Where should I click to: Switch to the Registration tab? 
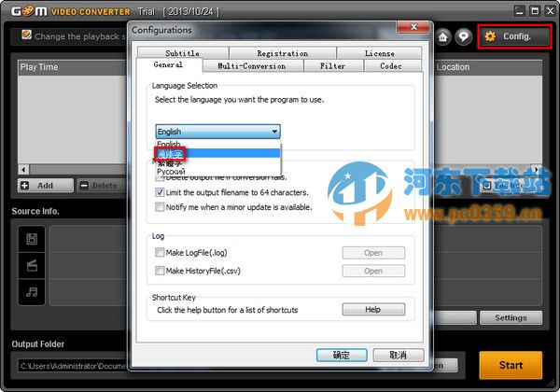[x=283, y=53]
